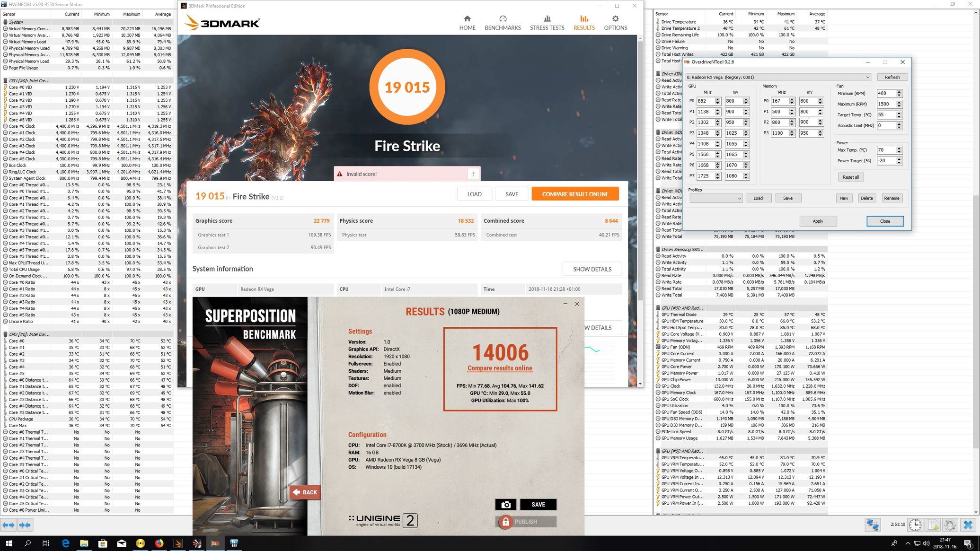Click the collapse columns arrows button in HWiNFO
The image size is (980, 551).
pos(25,525)
